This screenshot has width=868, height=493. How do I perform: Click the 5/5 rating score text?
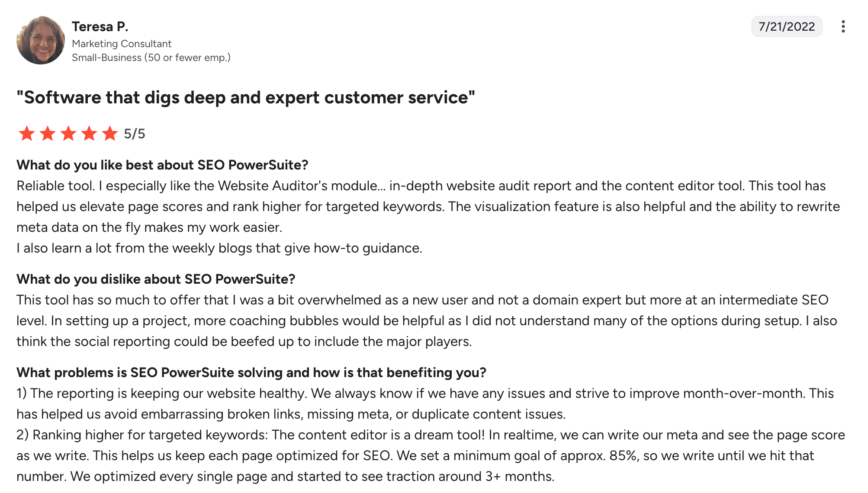click(x=135, y=134)
